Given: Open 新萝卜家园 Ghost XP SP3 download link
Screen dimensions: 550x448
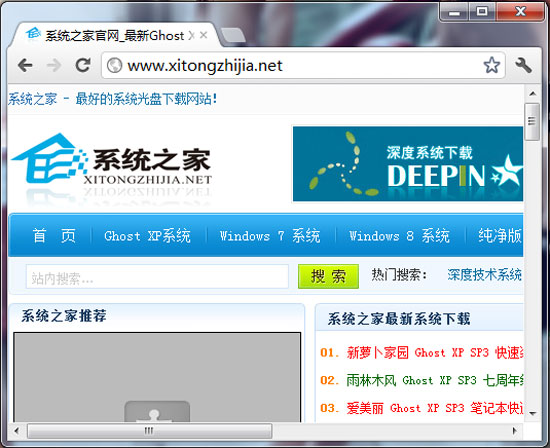Looking at the screenshot, I should (x=435, y=353).
